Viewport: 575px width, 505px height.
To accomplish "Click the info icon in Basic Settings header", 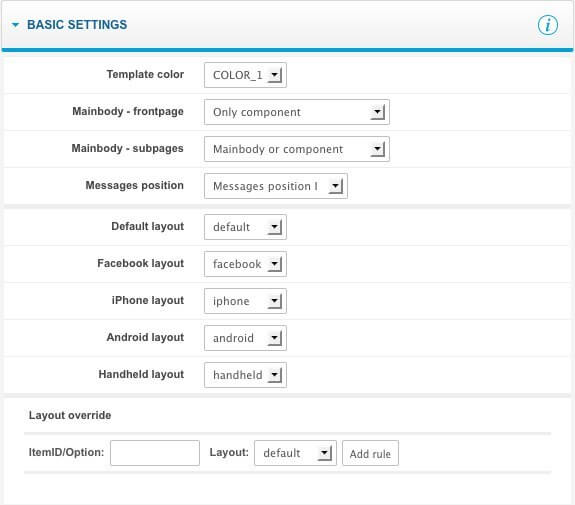I will [x=548, y=25].
